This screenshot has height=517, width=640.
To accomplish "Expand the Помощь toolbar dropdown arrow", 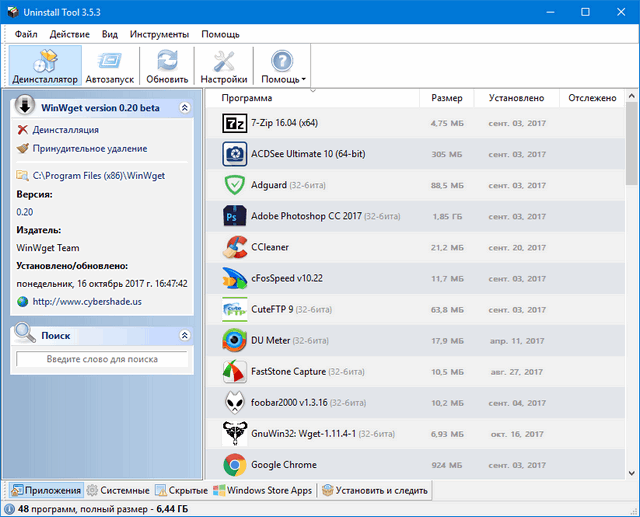I will tap(303, 80).
